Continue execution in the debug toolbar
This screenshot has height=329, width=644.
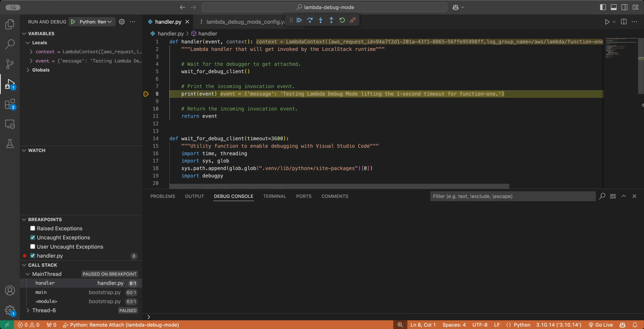[299, 20]
